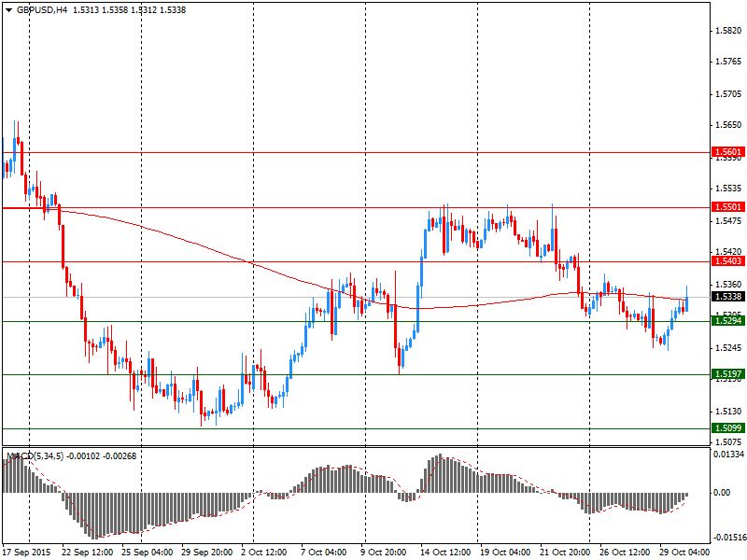Click the 21 Oct 20:00 time label

tap(565, 553)
